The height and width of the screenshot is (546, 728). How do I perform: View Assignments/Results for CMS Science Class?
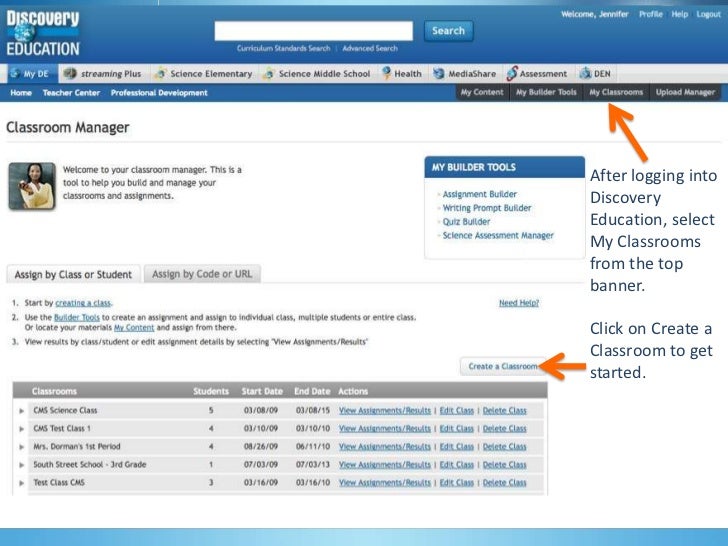[384, 411]
